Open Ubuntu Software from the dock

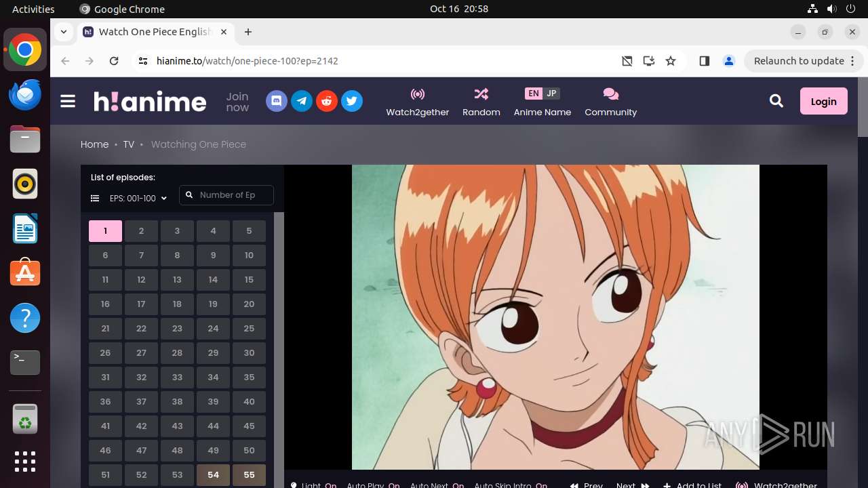click(x=25, y=273)
